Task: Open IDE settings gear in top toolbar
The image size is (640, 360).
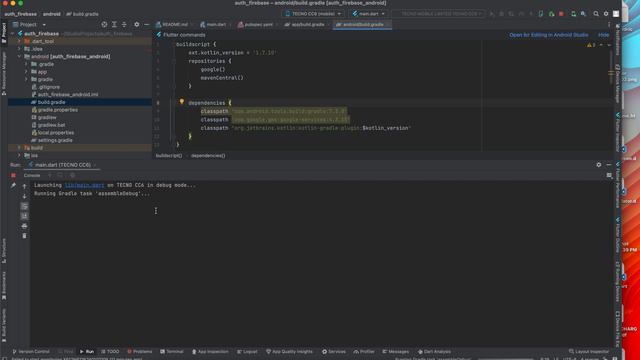Action: coord(606,14)
